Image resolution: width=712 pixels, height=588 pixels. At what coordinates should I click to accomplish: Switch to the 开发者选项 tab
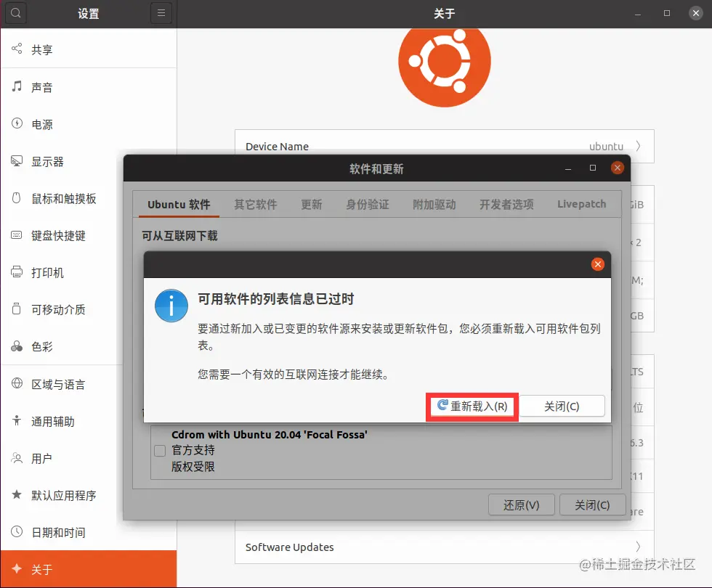[x=507, y=205]
